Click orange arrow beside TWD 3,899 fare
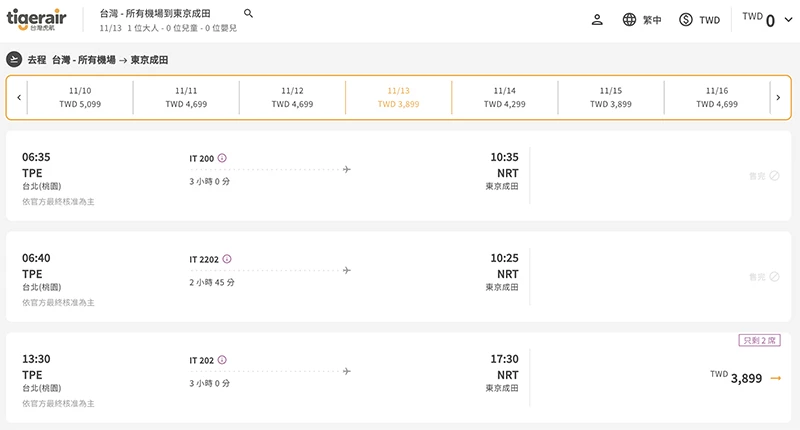Viewport: 800px width, 430px height. point(776,378)
